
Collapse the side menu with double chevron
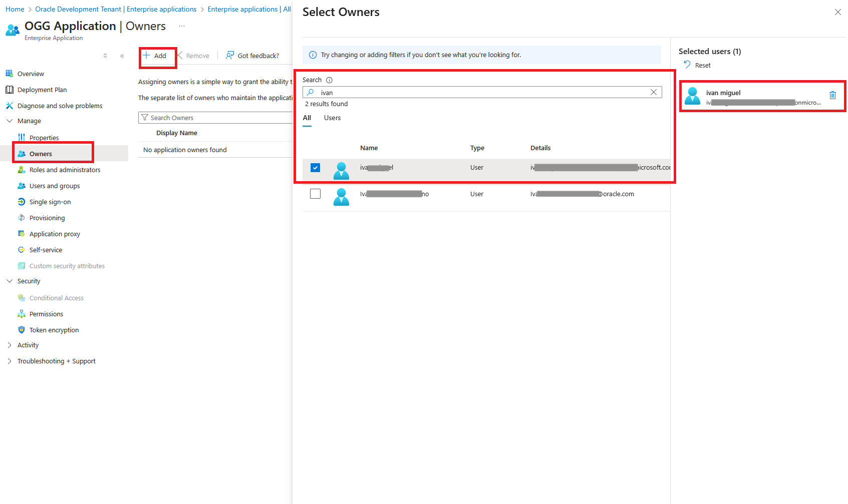pyautogui.click(x=122, y=56)
